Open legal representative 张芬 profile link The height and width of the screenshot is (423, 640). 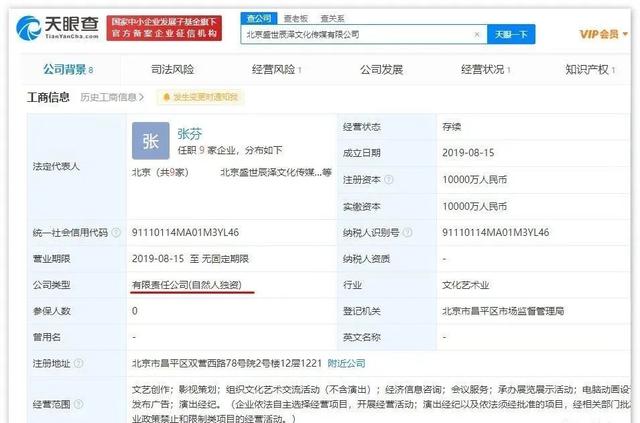(x=190, y=134)
